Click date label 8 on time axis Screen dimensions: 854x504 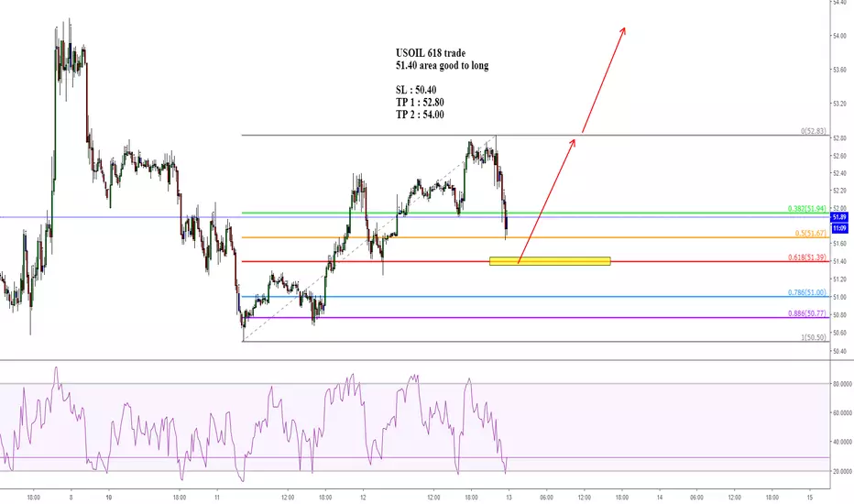71,498
